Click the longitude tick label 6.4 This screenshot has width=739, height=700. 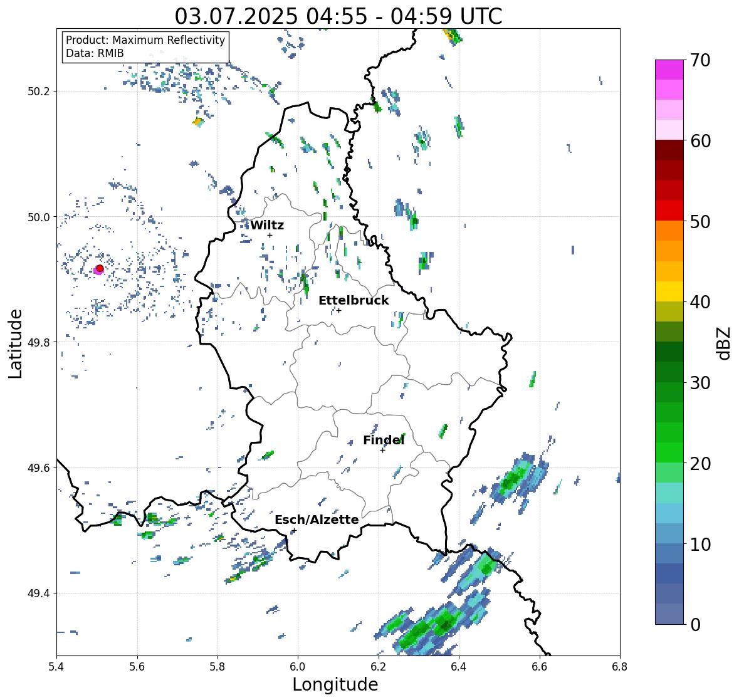click(459, 666)
